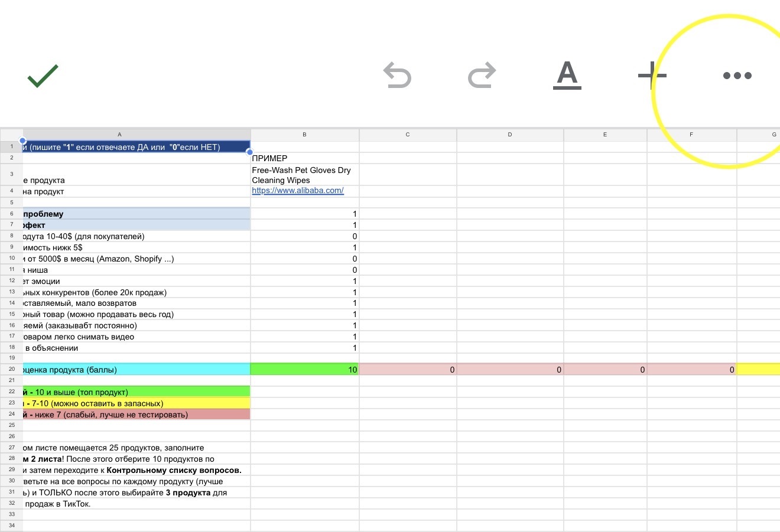The width and height of the screenshot is (780, 532).
Task: Select the green score cell showing 10
Action: (x=304, y=370)
